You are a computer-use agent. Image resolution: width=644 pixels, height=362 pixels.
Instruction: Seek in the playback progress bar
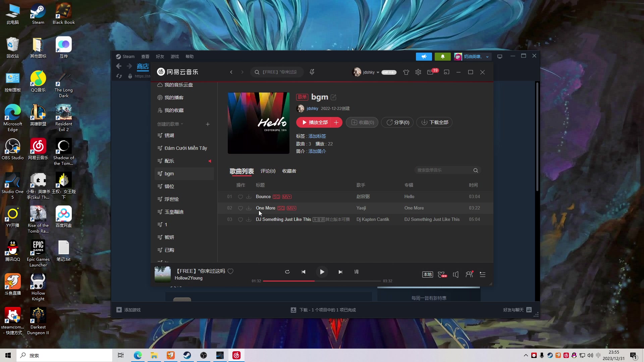click(x=322, y=281)
